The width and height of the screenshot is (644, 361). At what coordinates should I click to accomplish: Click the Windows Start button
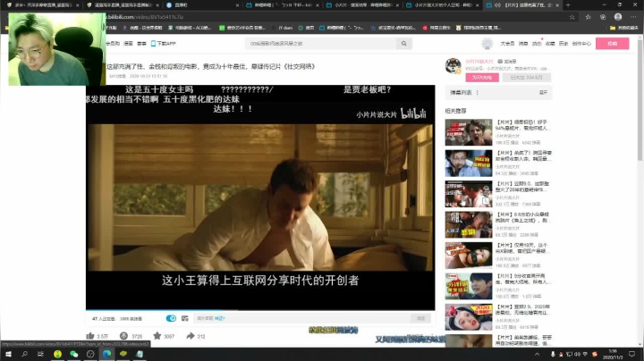click(8, 354)
